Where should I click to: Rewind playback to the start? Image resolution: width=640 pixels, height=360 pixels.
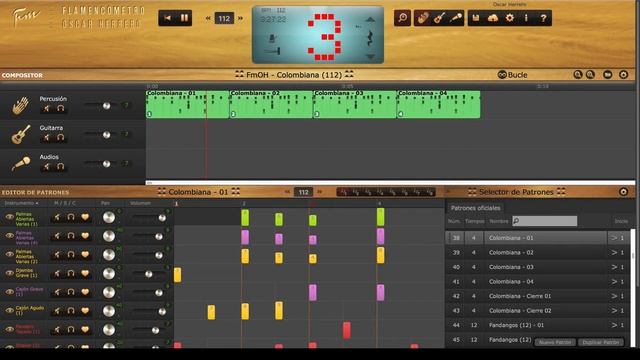click(x=167, y=18)
